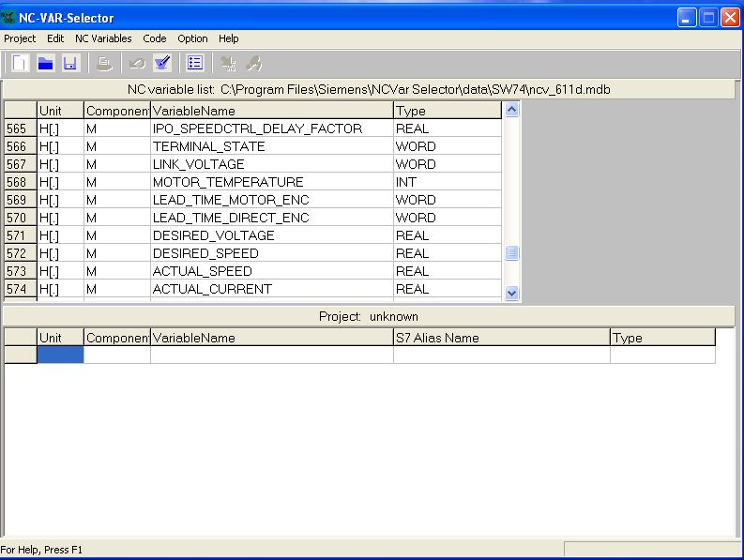Minimize the NC-VAR-Selector window
Screen dimensions: 744x560
tap(687, 18)
